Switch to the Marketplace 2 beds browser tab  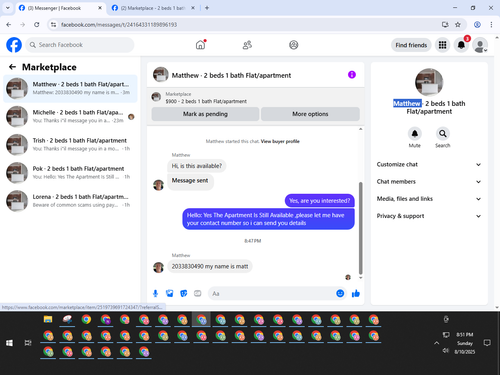coord(153,8)
